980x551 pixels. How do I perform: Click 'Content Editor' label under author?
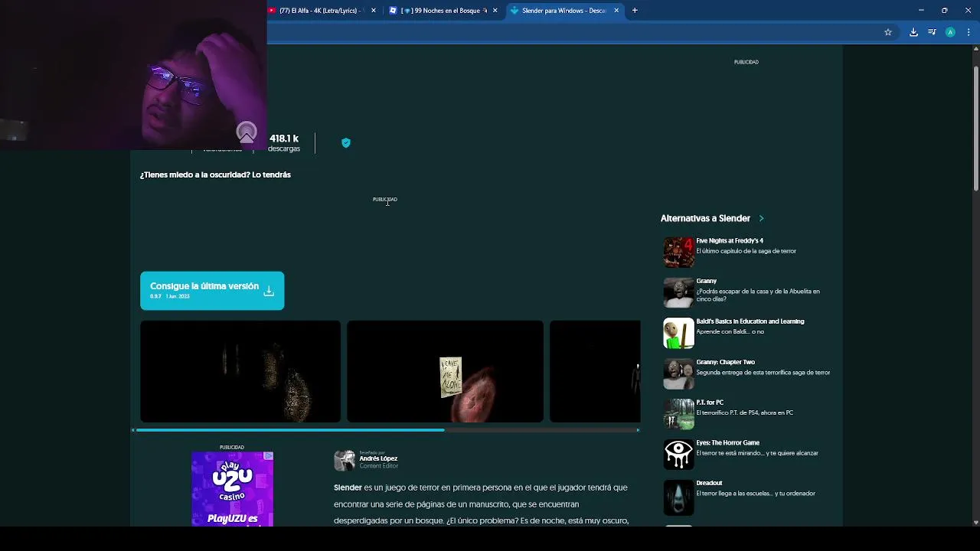(379, 466)
